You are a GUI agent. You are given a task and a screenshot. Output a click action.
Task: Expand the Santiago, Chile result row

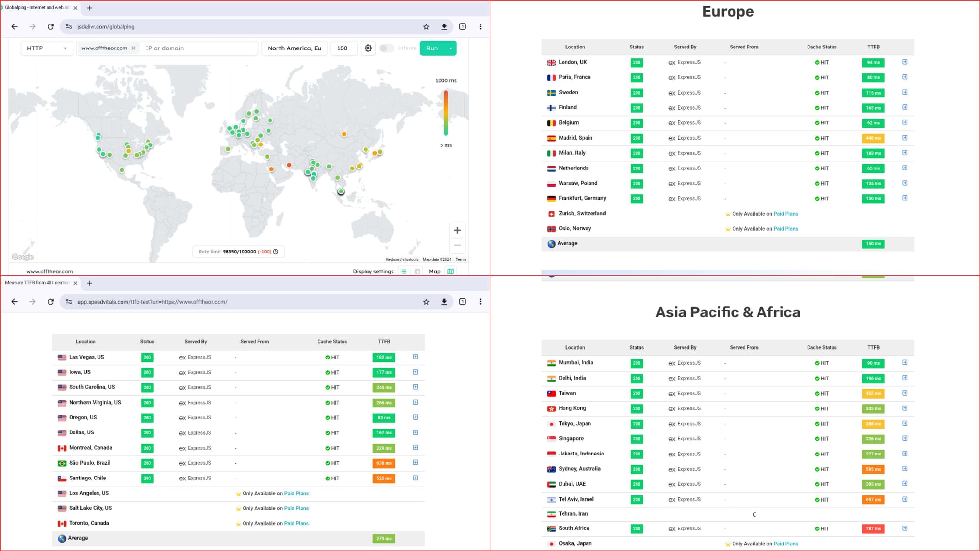coord(416,478)
